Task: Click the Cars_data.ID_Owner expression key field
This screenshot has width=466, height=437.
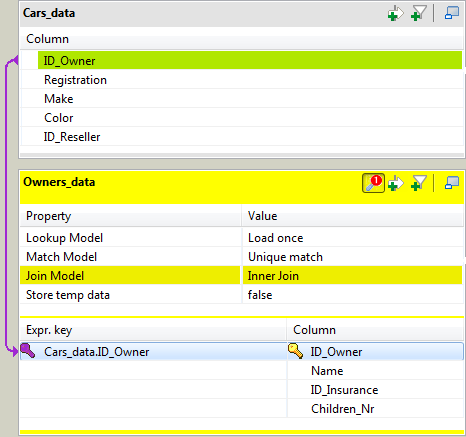Action: pos(153,352)
